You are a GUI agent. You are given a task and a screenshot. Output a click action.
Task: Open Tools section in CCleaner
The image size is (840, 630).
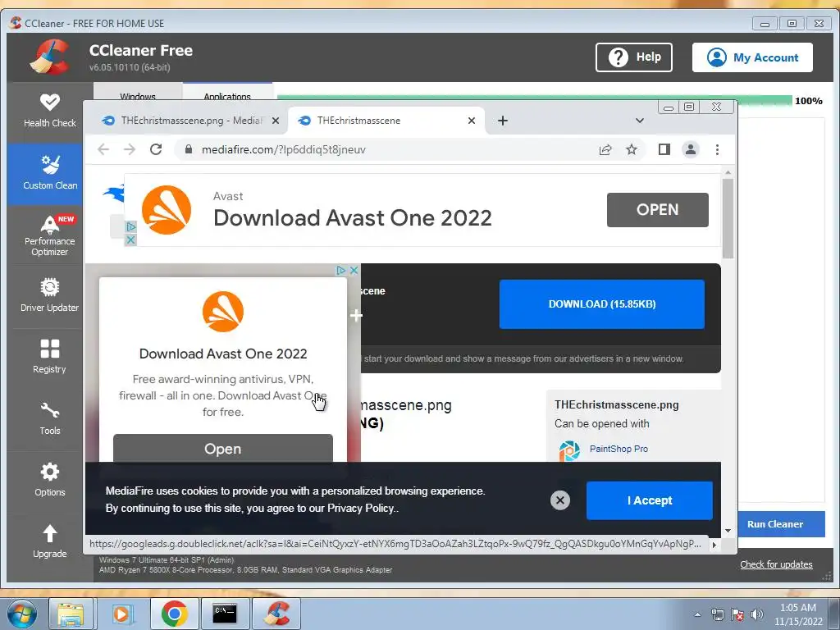pyautogui.click(x=50, y=418)
